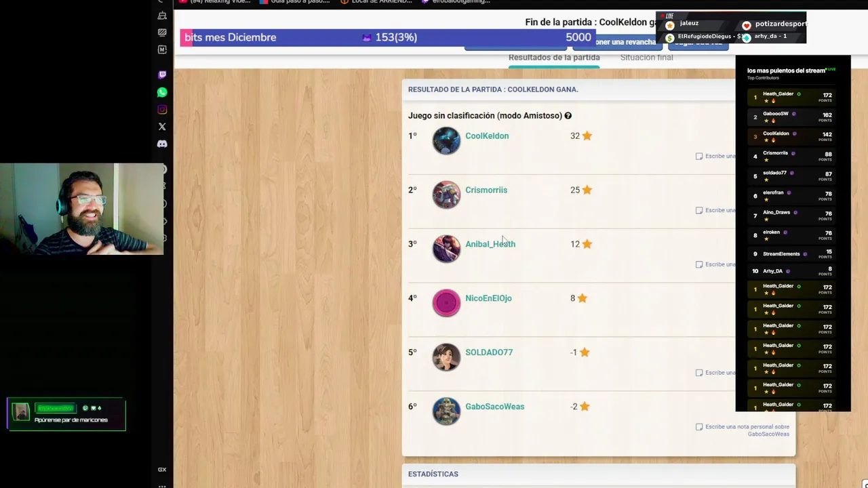This screenshot has height=488, width=868.
Task: Open SOLDADO77's profile link
Action: coord(489,352)
